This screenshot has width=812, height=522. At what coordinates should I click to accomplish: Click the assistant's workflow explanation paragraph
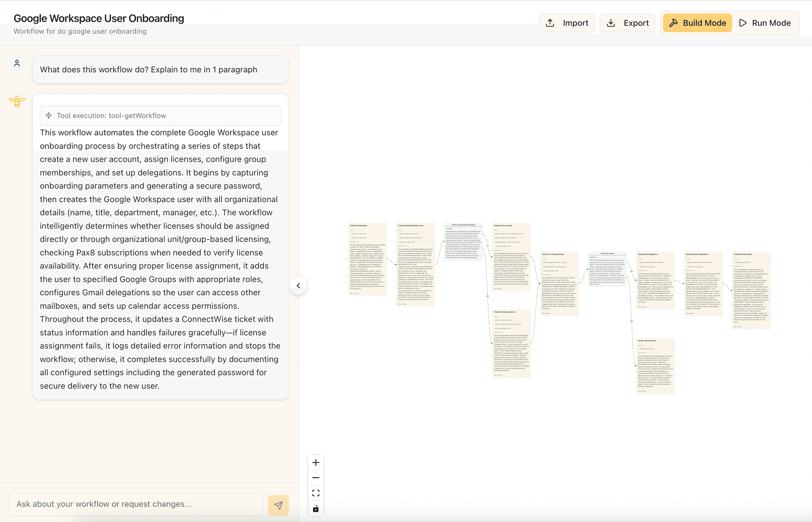tap(160, 259)
